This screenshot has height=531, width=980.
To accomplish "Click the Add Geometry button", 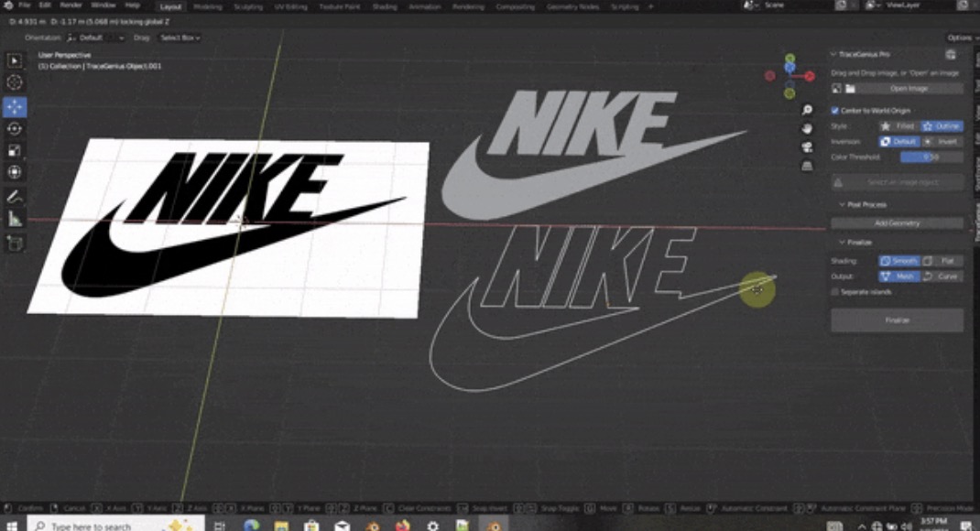I will [x=897, y=223].
